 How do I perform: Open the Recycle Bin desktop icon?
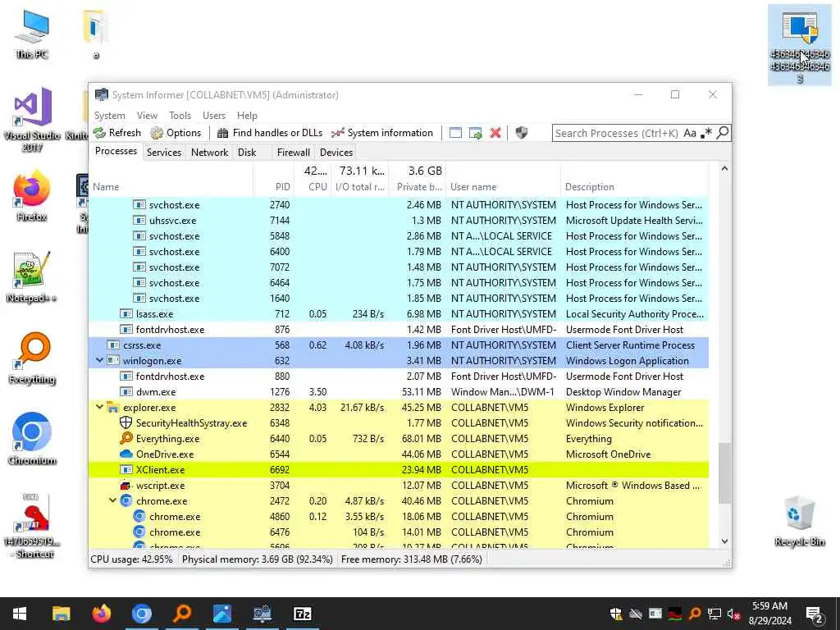[799, 521]
